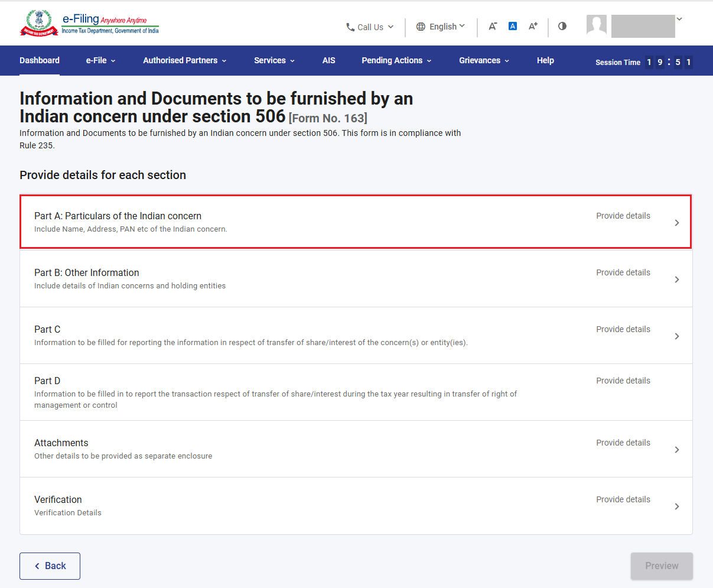Click Provide details for Attachments
The height and width of the screenshot is (588, 713).
[x=623, y=443]
